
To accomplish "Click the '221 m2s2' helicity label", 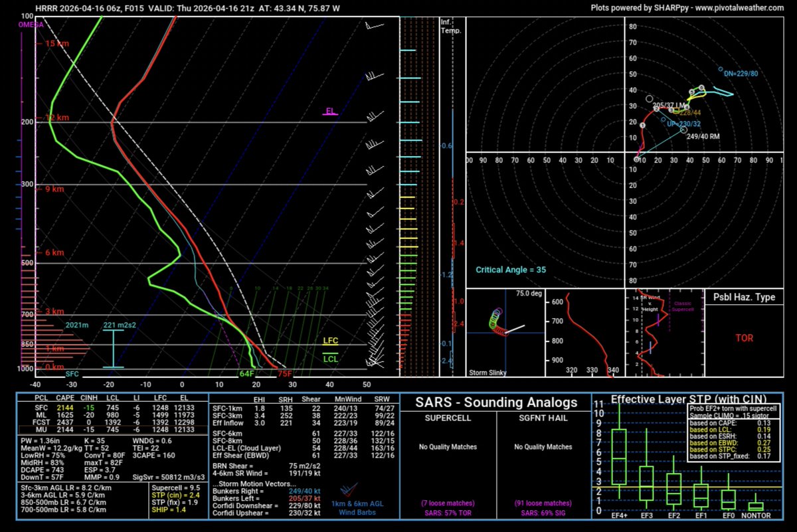I will (x=118, y=325).
